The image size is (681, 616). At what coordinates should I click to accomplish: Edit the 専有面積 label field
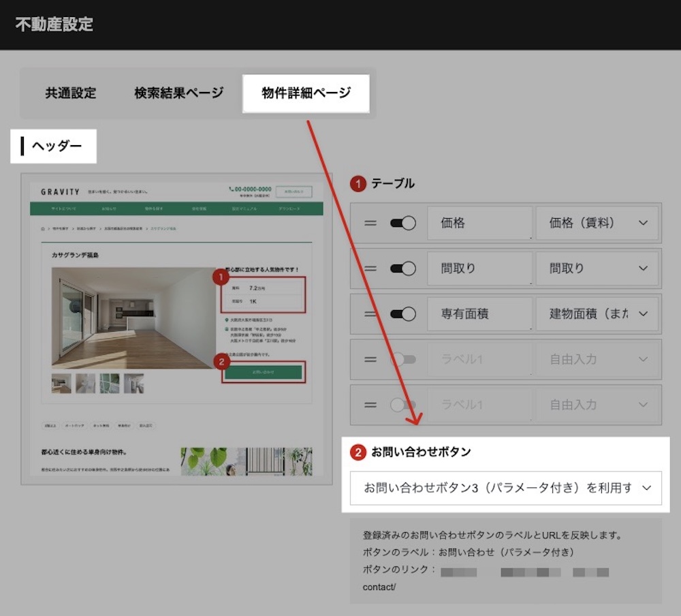tap(479, 314)
